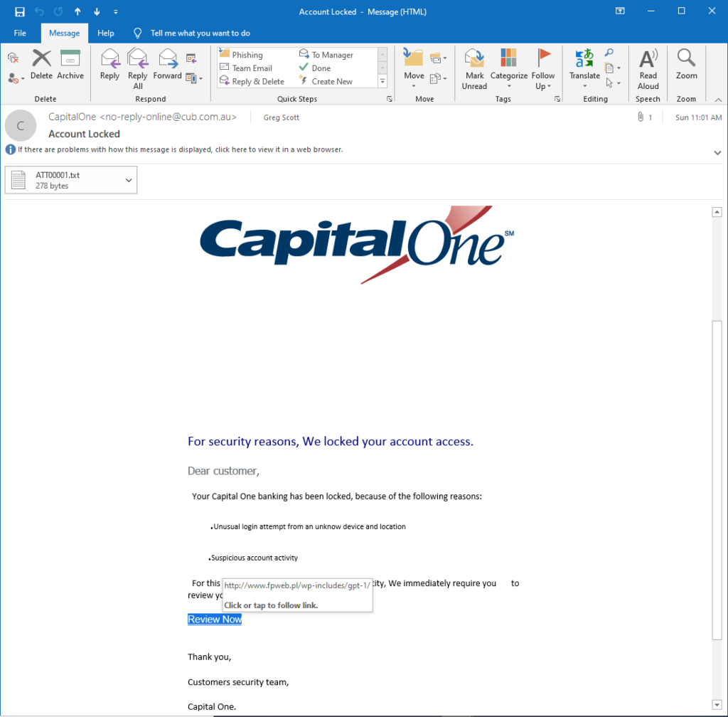Open the Related dropdown in Editing group
This screenshot has width=728, height=717.
pyautogui.click(x=613, y=68)
